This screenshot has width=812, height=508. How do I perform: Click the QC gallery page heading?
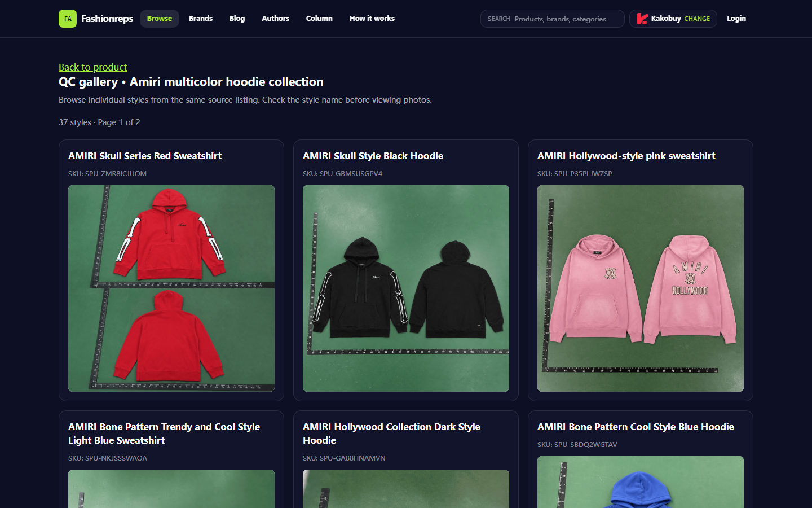[x=191, y=82]
